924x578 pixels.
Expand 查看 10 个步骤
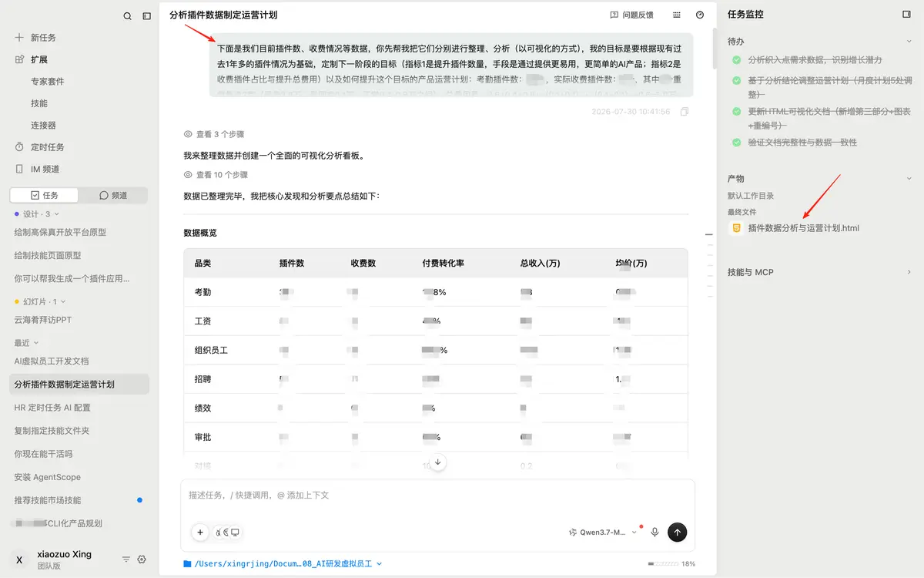[216, 175]
